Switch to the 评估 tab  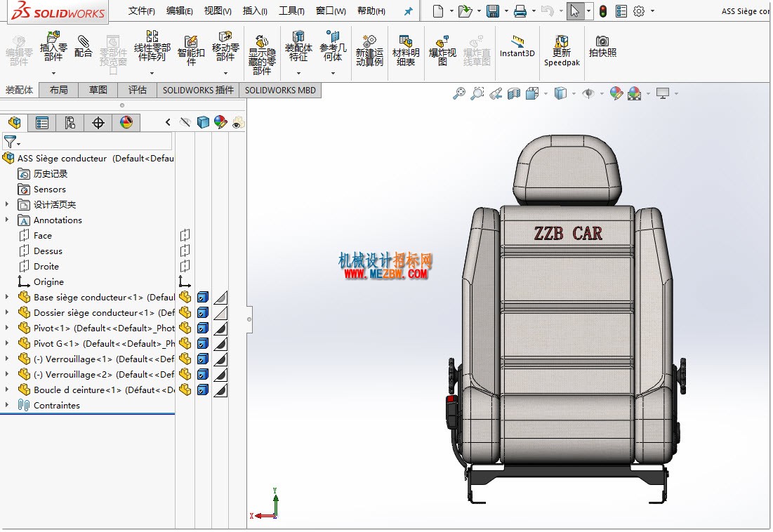pyautogui.click(x=138, y=90)
